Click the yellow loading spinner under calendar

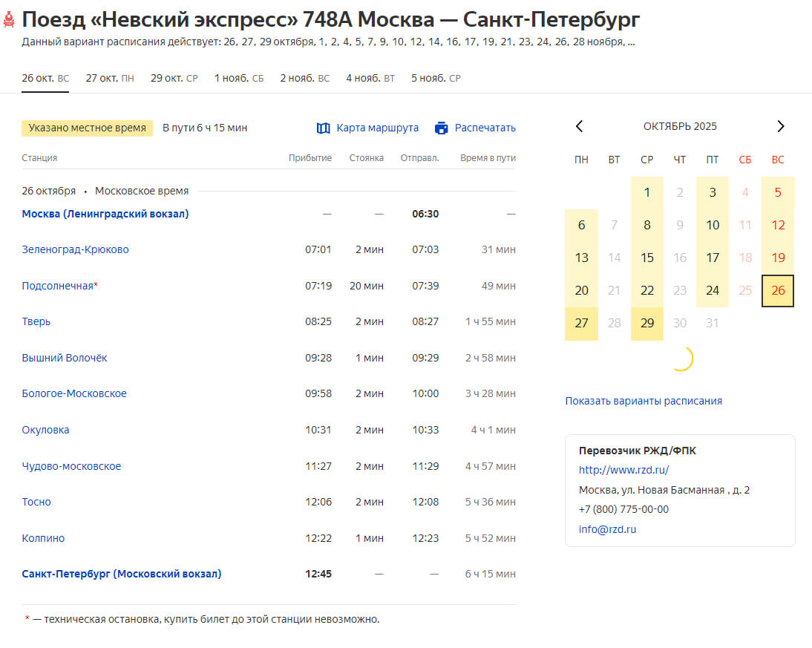(x=684, y=357)
